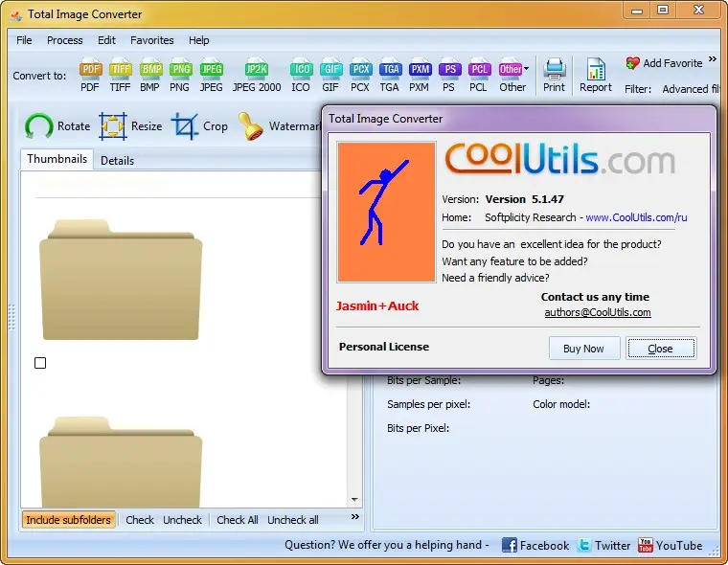Click Version 5.1.47 text
This screenshot has width=728, height=565.
click(x=524, y=199)
